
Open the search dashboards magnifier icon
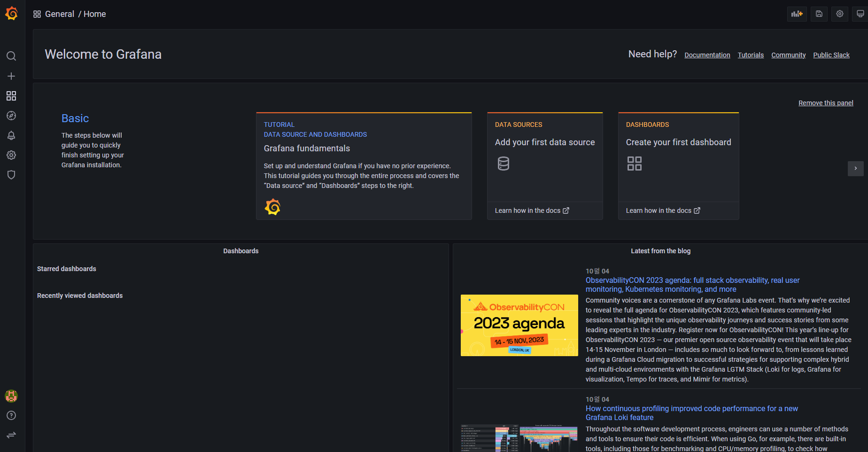(x=11, y=56)
